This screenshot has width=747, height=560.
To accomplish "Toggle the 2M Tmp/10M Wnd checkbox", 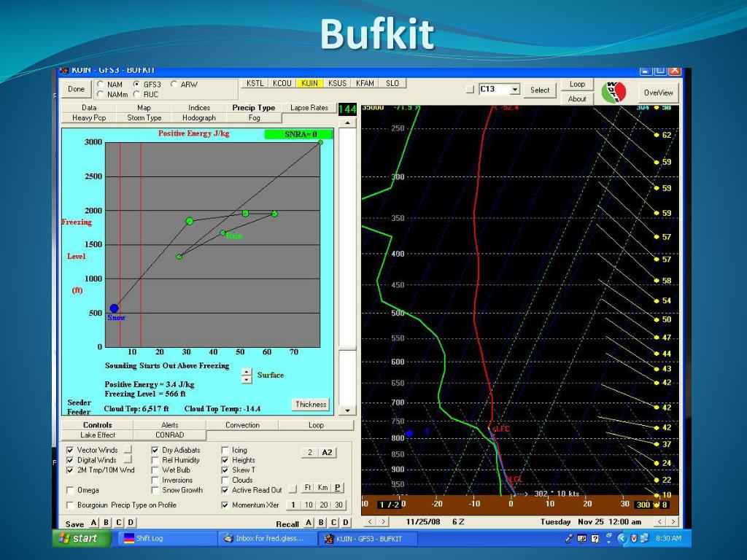I will 70,470.
